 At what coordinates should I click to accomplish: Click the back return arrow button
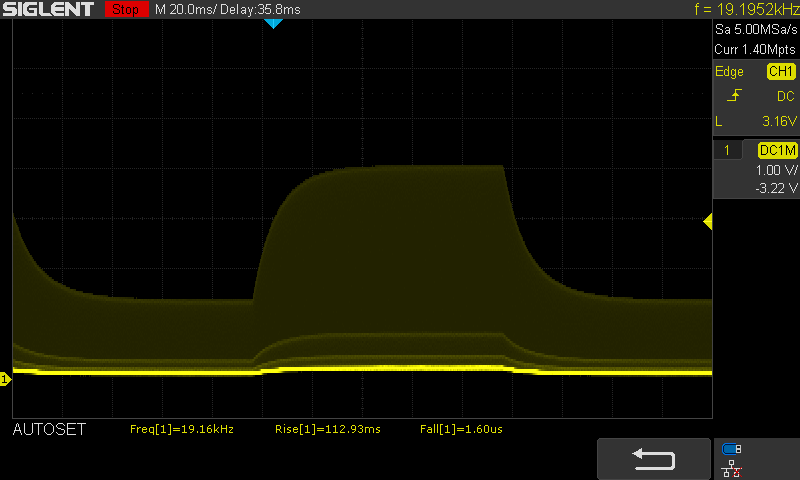654,459
